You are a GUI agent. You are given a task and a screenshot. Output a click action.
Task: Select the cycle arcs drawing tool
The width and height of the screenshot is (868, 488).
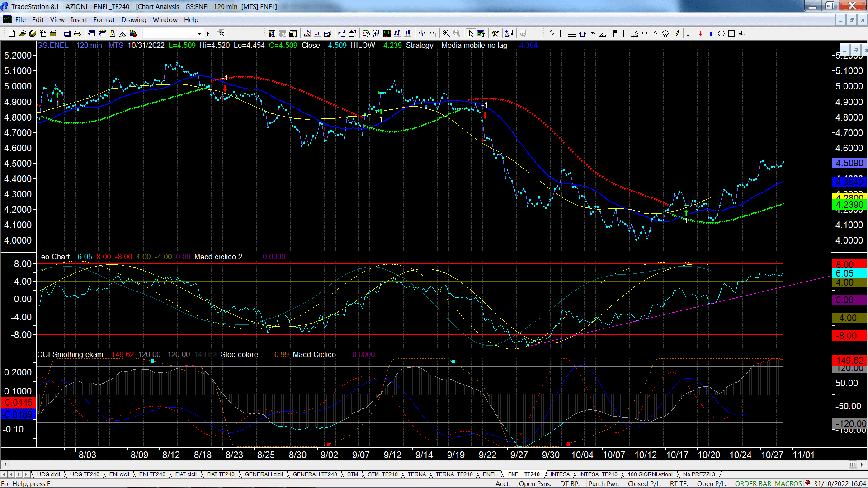point(665,33)
